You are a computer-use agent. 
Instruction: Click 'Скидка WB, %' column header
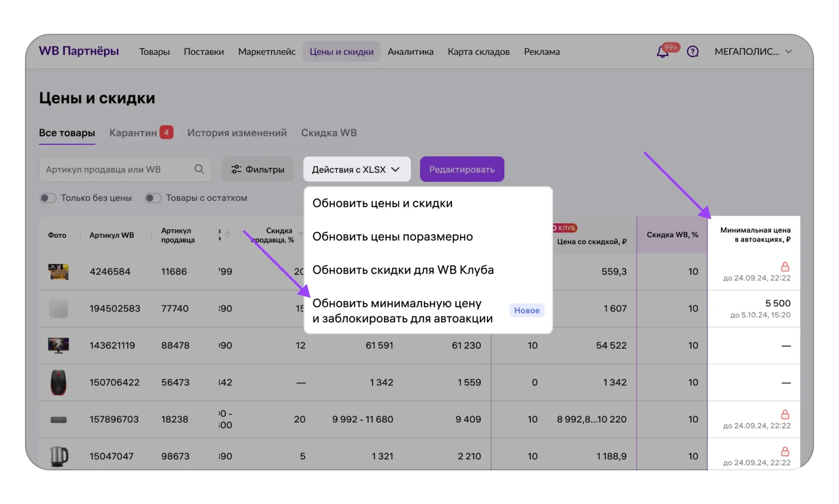click(x=672, y=235)
